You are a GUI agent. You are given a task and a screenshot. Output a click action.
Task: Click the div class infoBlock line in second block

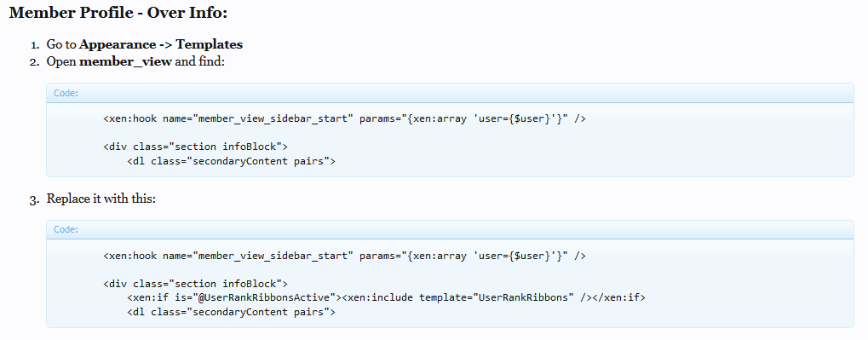tap(195, 284)
